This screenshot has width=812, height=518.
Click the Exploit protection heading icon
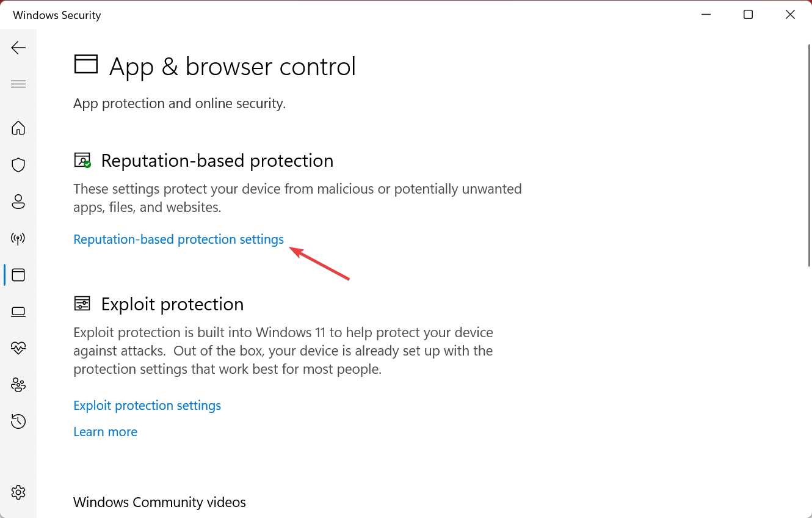pos(82,304)
